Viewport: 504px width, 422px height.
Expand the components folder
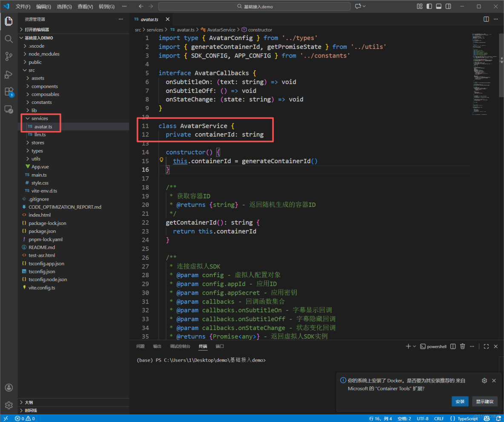pos(44,86)
